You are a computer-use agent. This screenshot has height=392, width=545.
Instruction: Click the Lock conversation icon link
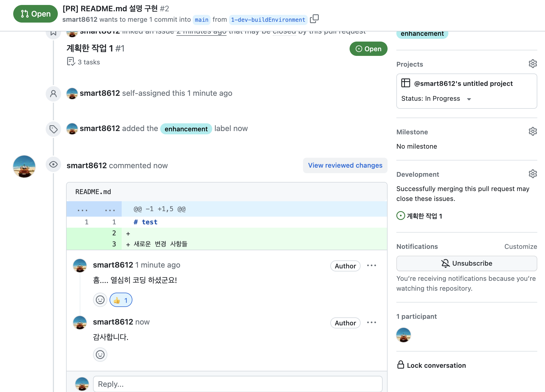[431, 365]
